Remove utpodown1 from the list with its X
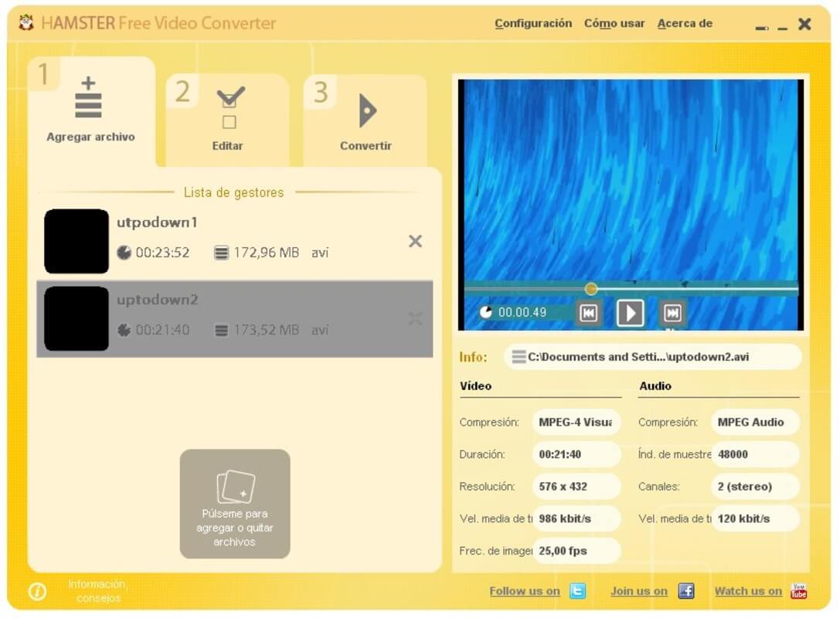The image size is (840, 618). [x=415, y=241]
